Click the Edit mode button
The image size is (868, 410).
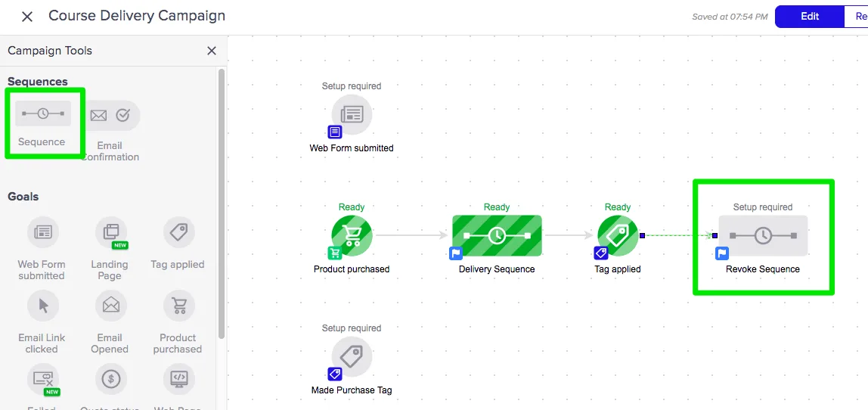[809, 17]
